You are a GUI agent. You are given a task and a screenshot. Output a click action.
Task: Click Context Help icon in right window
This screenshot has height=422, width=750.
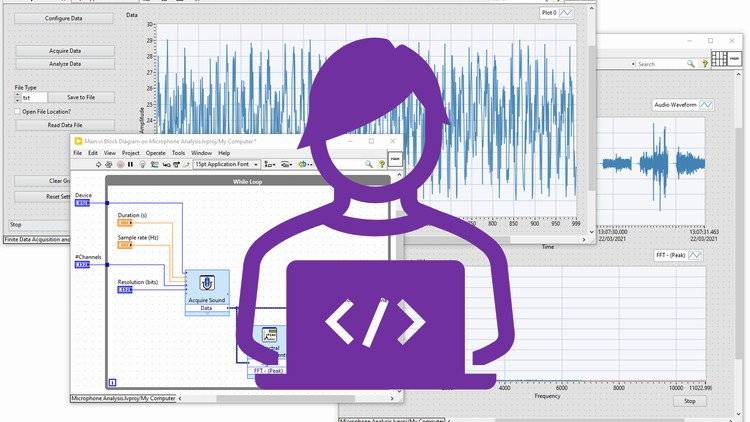[704, 63]
